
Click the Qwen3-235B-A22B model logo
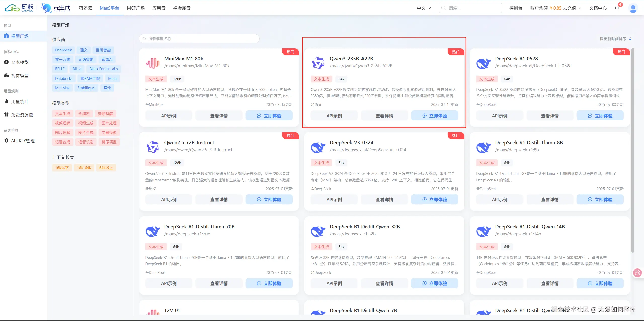pyautogui.click(x=318, y=63)
